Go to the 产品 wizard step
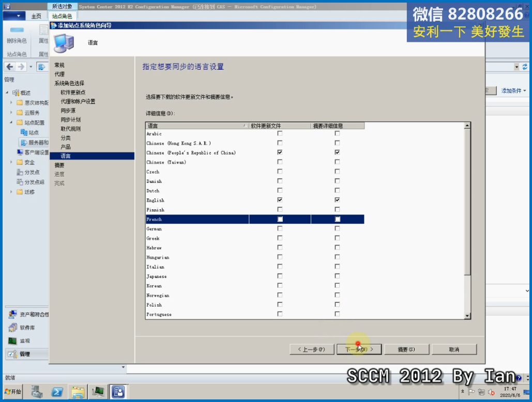The image size is (532, 402). coord(66,147)
